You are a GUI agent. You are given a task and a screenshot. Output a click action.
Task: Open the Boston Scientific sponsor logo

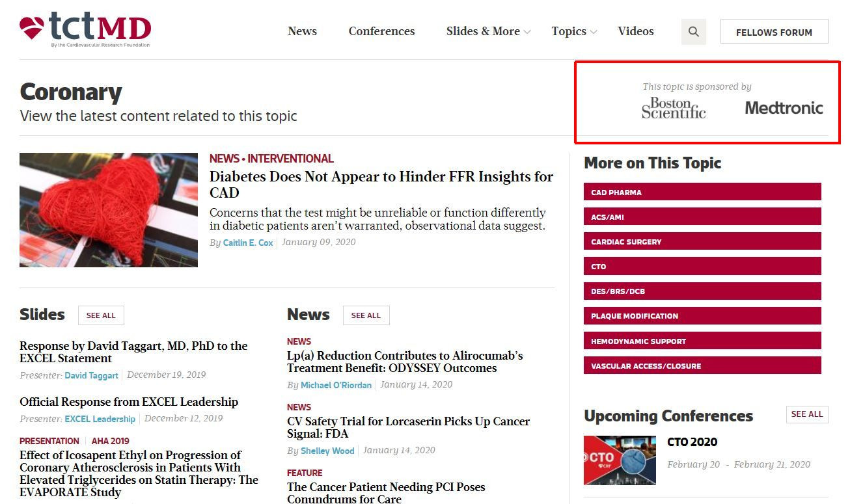(x=673, y=108)
